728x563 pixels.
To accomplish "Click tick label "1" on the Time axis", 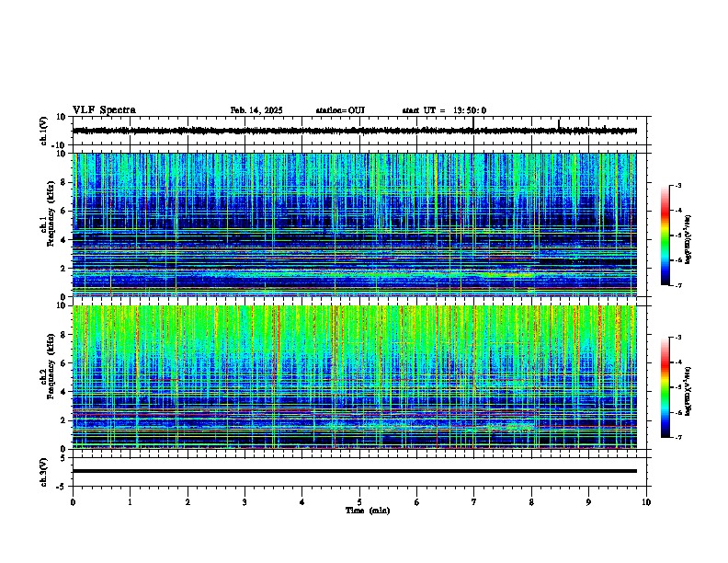I will pos(130,502).
